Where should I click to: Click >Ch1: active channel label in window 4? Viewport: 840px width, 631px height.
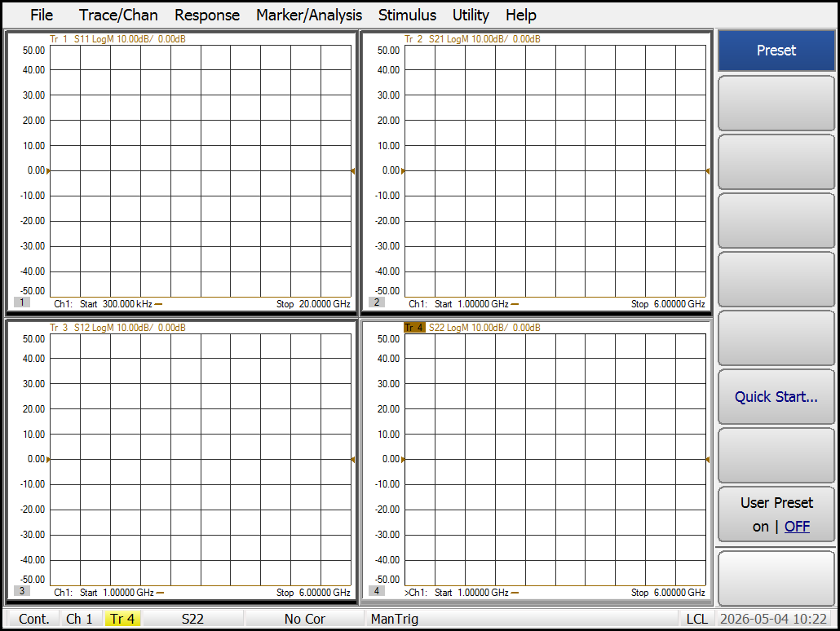click(x=416, y=593)
